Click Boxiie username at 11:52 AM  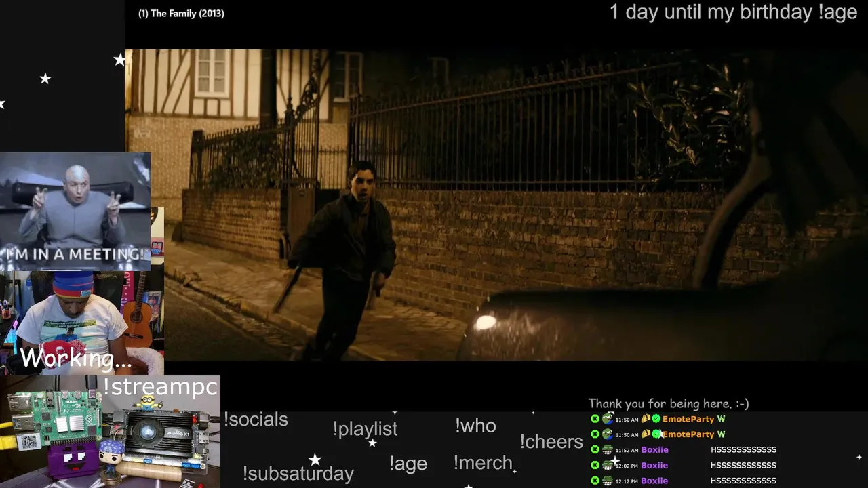[654, 449]
